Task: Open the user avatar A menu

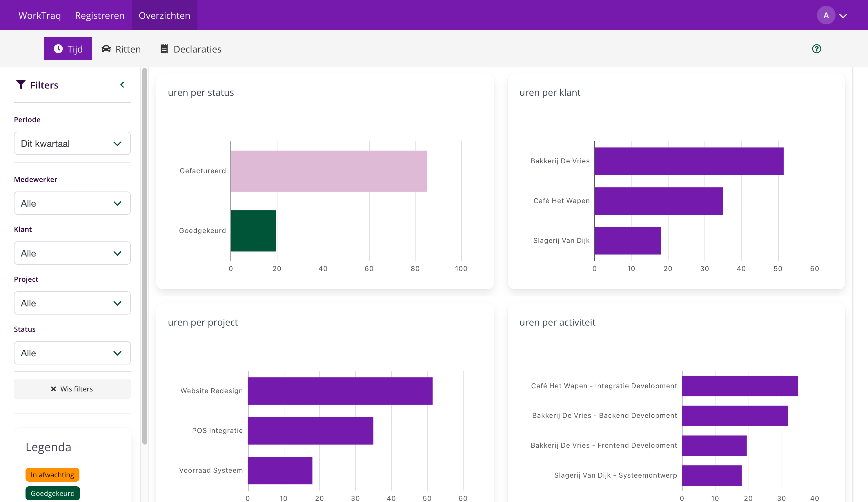Action: pyautogui.click(x=826, y=15)
